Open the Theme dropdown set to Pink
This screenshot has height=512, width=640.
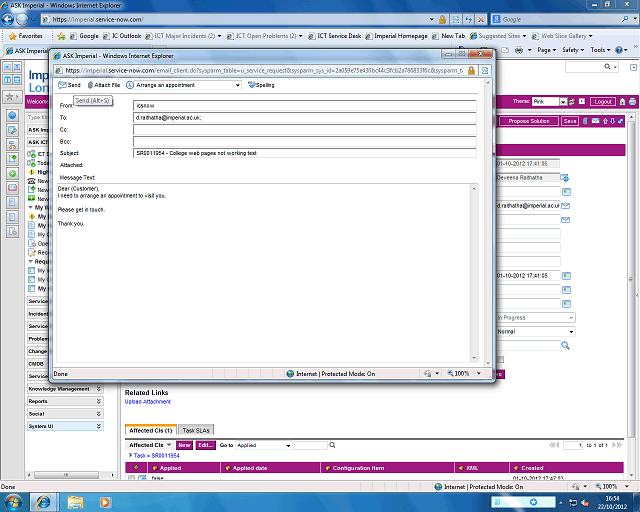[x=551, y=102]
